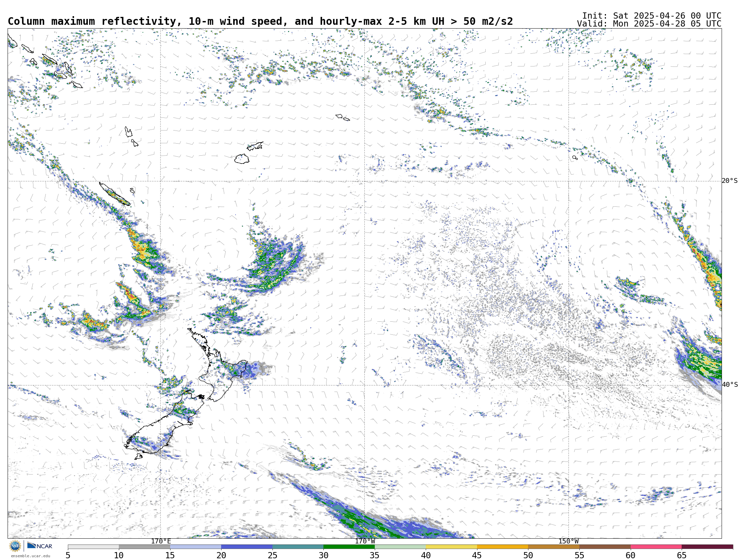744x560 pixels.
Task: Click the Fiji Viti Levu island outline
Action: 242,159
